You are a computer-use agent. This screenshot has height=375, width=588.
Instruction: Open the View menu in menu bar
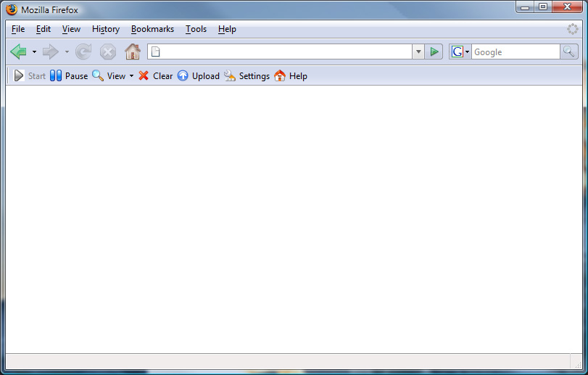click(71, 29)
